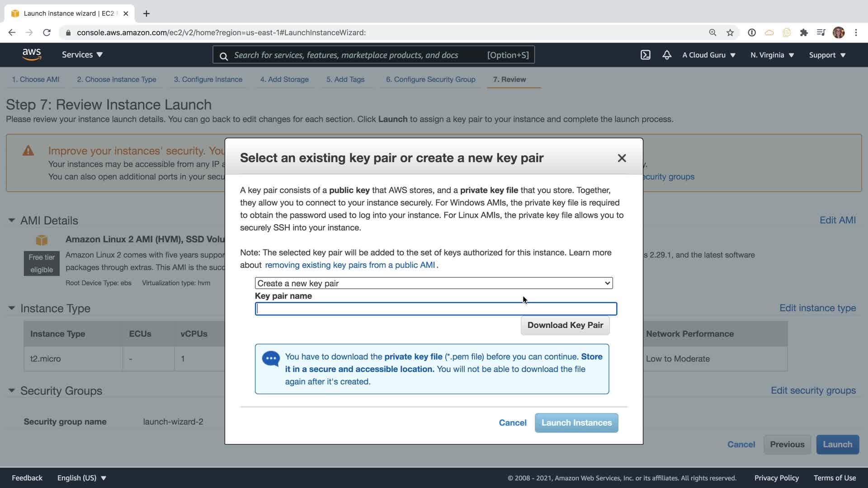Open the browser extensions puzzle icon
Image resolution: width=868 pixels, height=488 pixels.
click(x=804, y=33)
